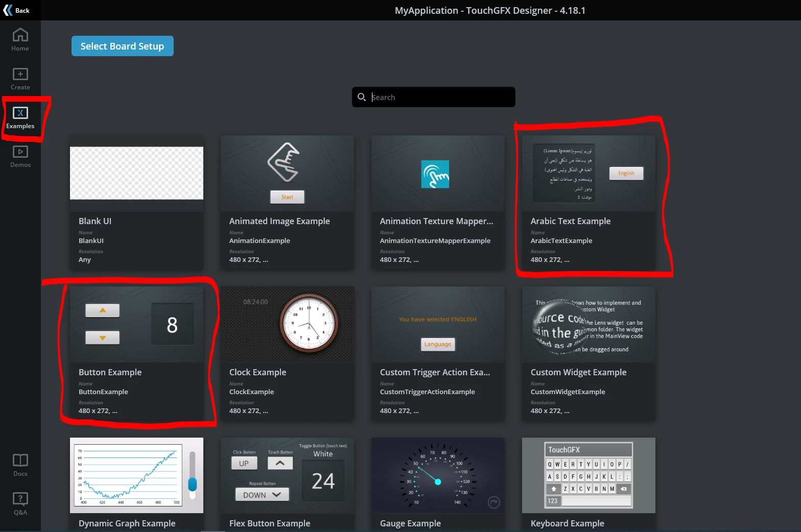This screenshot has height=532, width=801.
Task: Click the Clock Example title
Action: (x=258, y=372)
